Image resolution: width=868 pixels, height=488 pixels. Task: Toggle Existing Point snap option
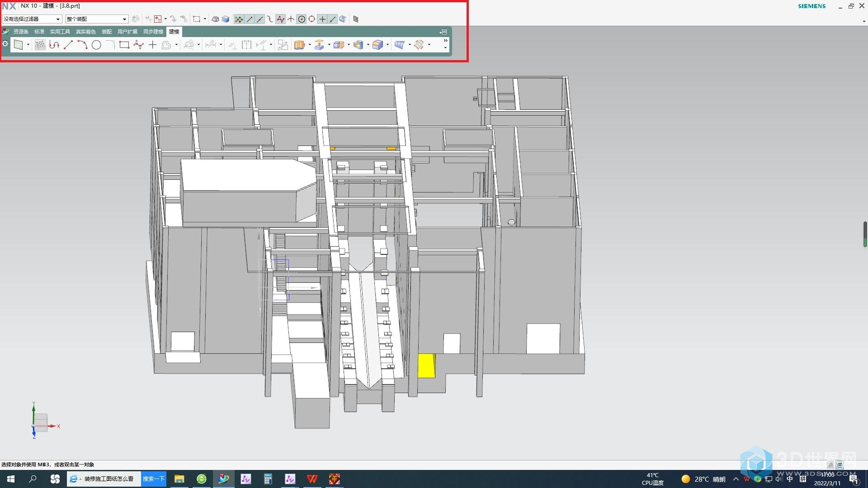coord(322,19)
